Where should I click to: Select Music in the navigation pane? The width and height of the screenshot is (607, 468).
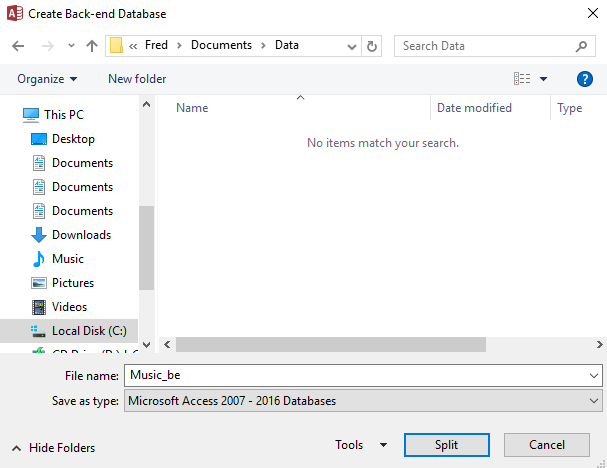[67, 259]
